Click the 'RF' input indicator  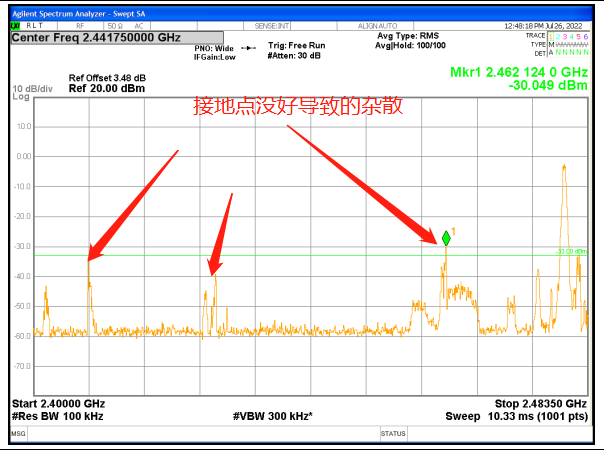tap(80, 26)
